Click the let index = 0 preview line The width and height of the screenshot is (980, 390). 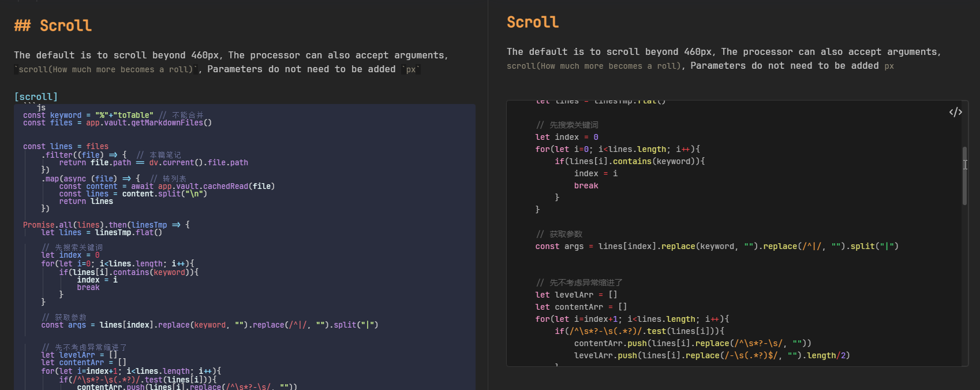tap(566, 137)
